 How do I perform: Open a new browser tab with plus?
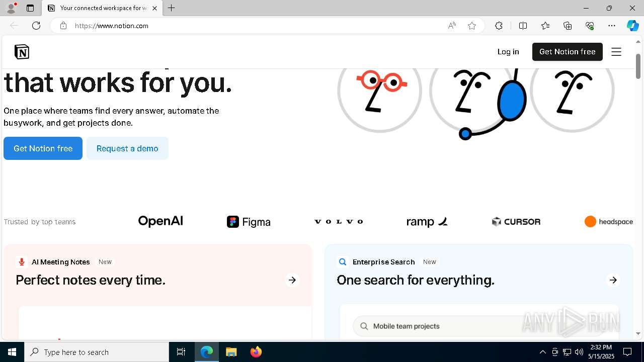pos(172,8)
